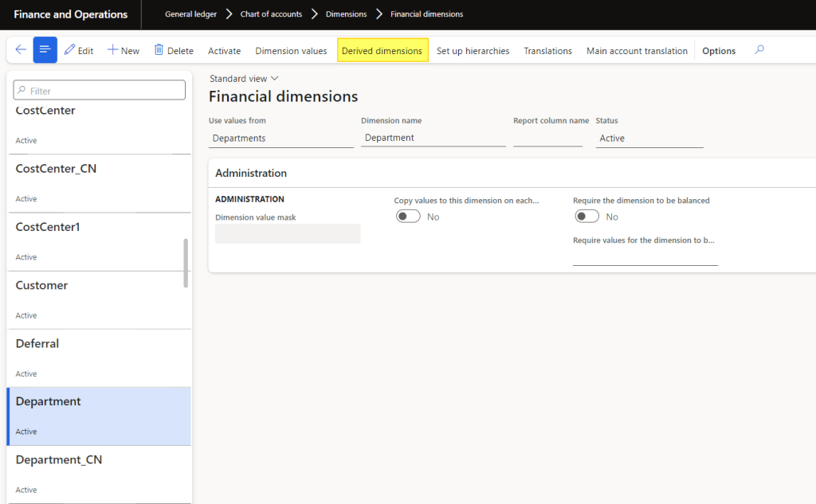Click Dimension values button

coord(291,51)
